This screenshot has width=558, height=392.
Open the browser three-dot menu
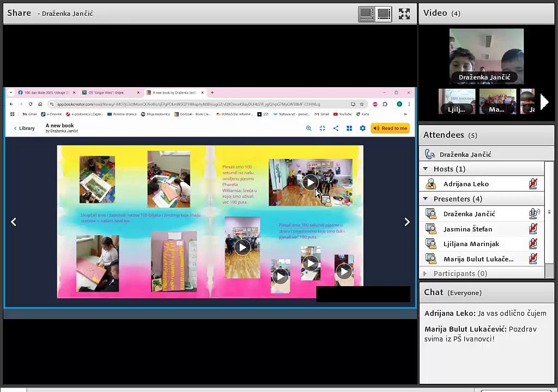click(409, 104)
